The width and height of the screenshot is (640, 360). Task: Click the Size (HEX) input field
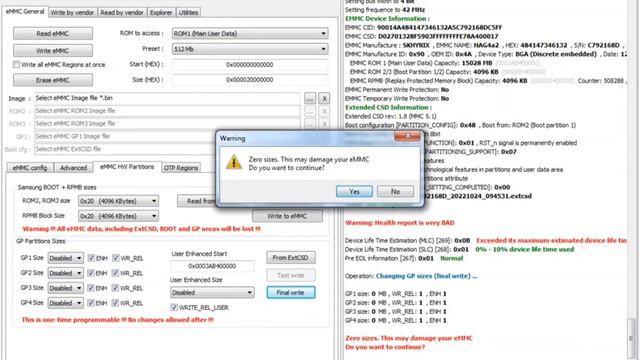(250, 80)
